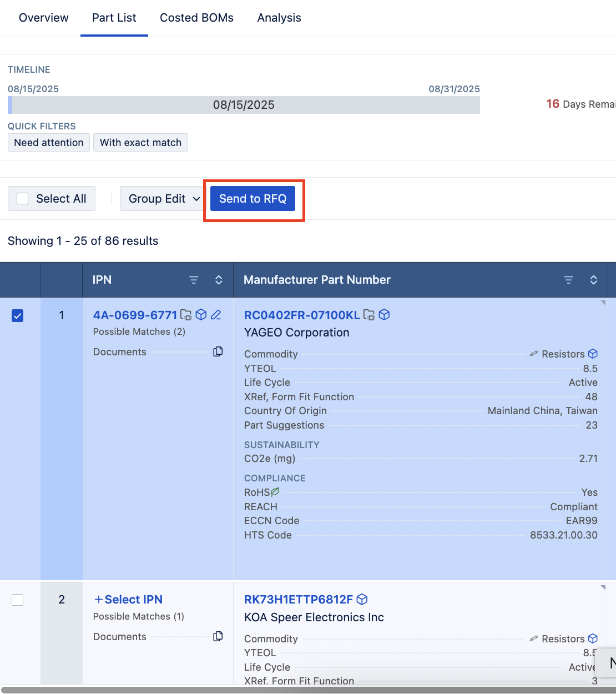The width and height of the screenshot is (616, 694).
Task: Click the timeline progress bar
Action: click(244, 105)
